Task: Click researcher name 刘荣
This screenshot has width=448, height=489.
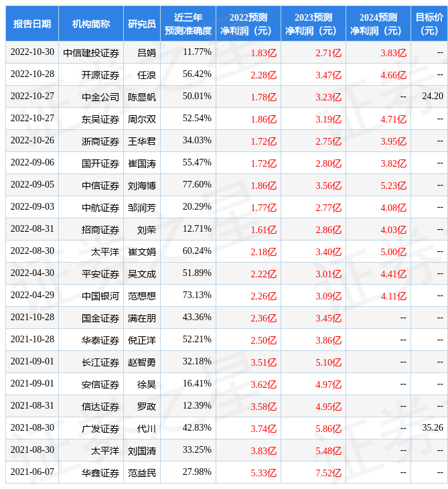Action: [x=147, y=230]
